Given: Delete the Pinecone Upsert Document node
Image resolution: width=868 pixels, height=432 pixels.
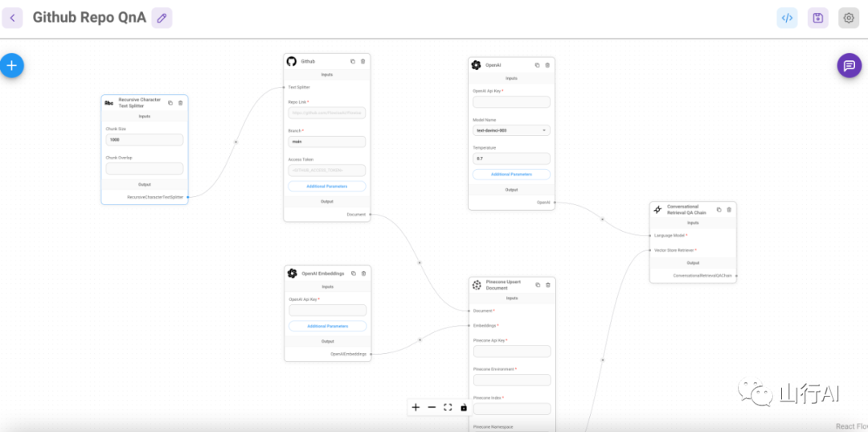Looking at the screenshot, I should 548,285.
